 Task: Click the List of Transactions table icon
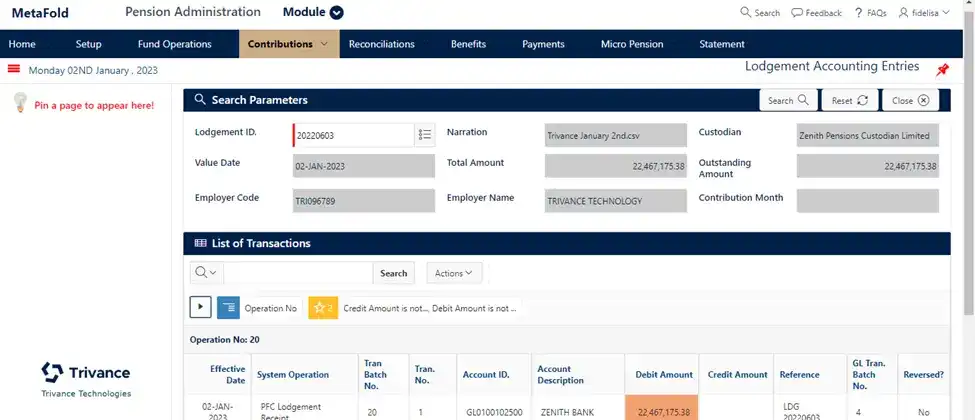(200, 243)
